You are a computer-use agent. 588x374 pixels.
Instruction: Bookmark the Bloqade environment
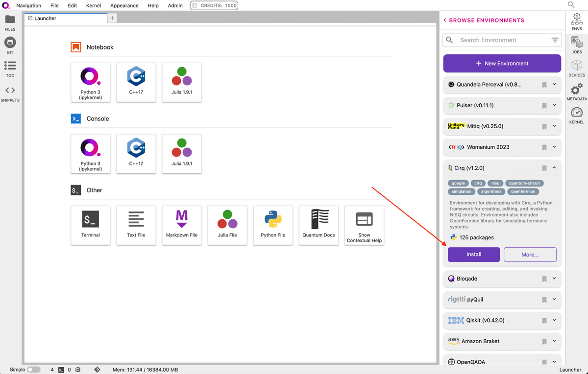point(544,279)
